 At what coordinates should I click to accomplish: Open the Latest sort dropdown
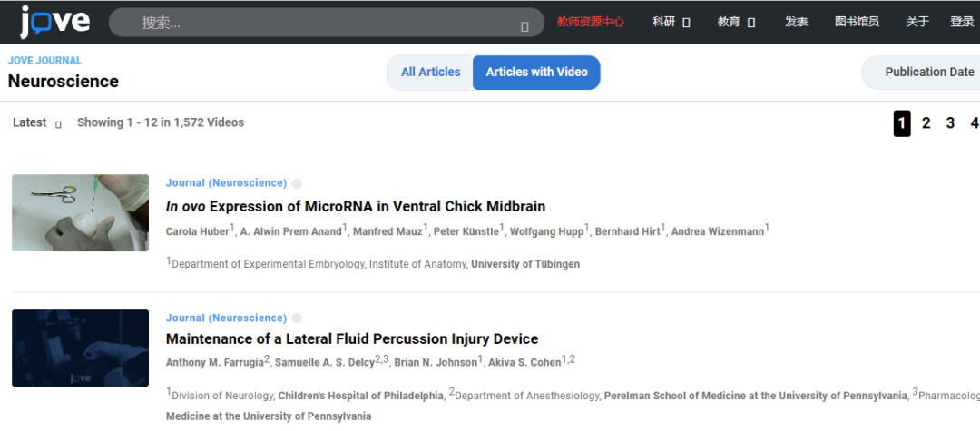pos(37,122)
